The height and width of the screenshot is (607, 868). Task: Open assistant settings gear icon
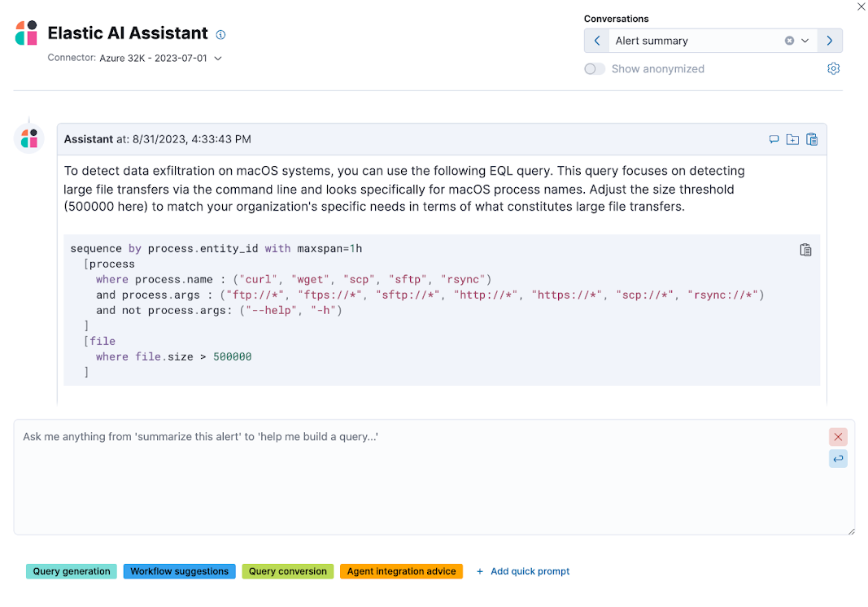[x=833, y=68]
